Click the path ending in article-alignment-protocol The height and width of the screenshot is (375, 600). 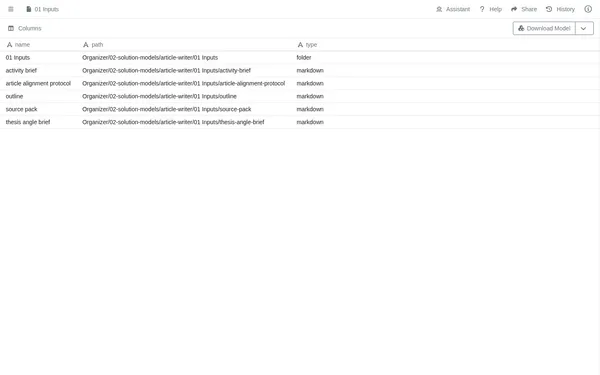[x=184, y=84]
